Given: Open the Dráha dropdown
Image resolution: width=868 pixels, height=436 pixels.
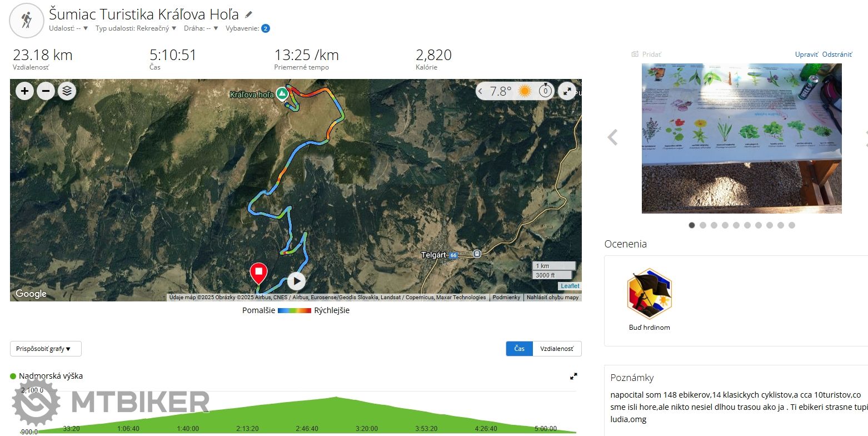Looking at the screenshot, I should point(201,28).
